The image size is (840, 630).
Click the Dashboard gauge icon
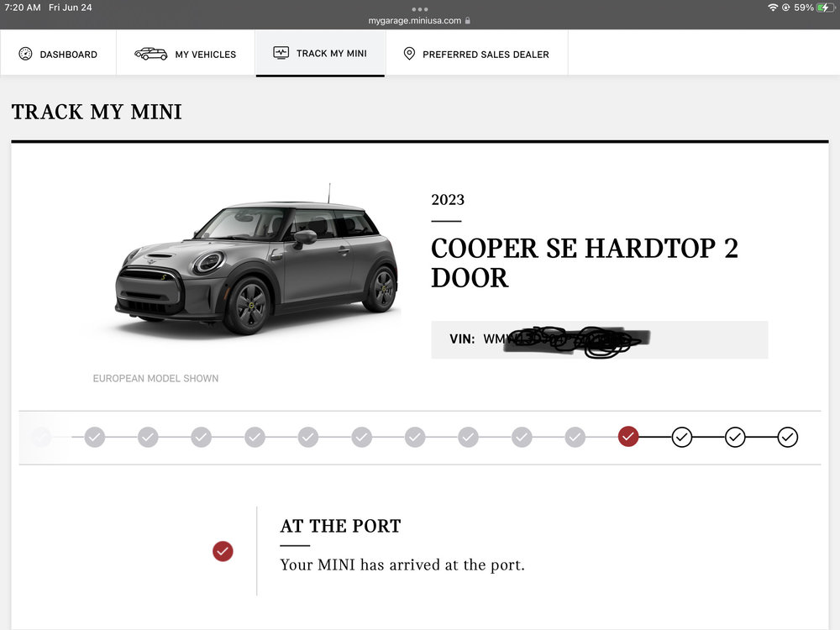[25, 54]
